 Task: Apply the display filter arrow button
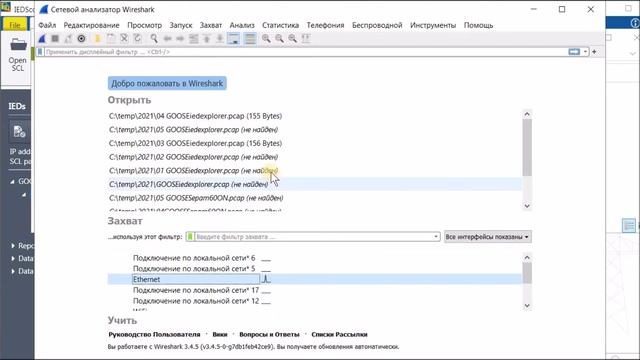click(574, 52)
